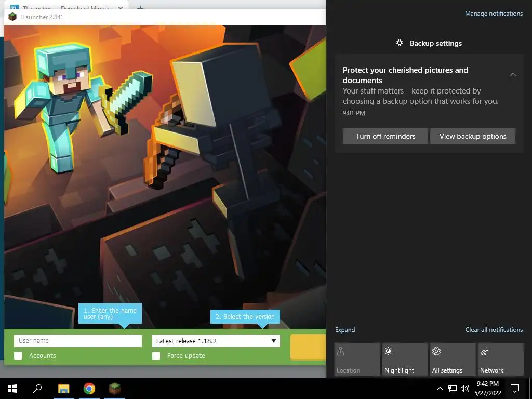Toggle the Night light quick action
Viewport: 532px width, 399px height.
pos(405,360)
